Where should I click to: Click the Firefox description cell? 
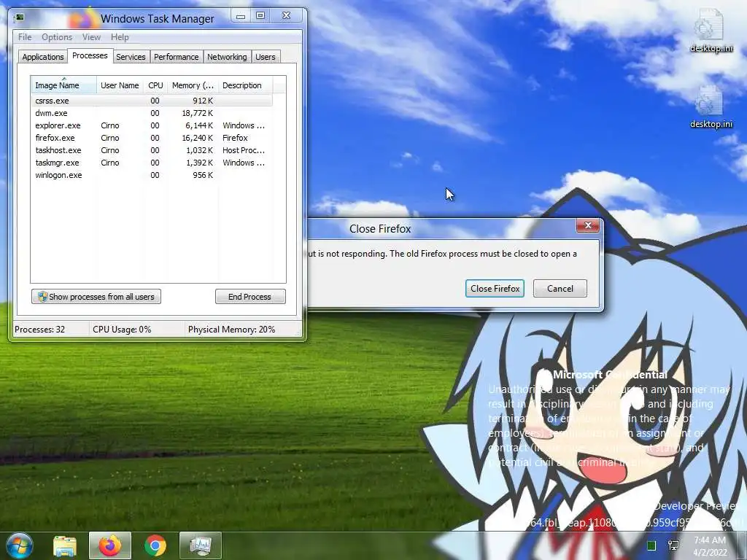[x=236, y=138]
